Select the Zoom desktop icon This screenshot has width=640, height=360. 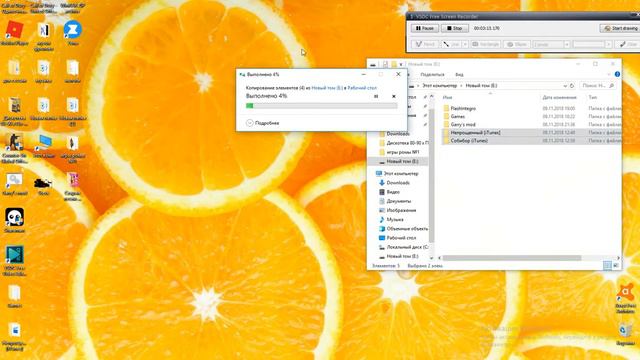tap(73, 33)
